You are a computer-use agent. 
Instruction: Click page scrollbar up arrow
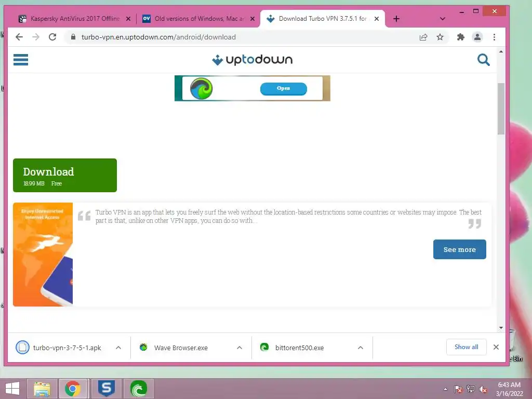click(501, 51)
